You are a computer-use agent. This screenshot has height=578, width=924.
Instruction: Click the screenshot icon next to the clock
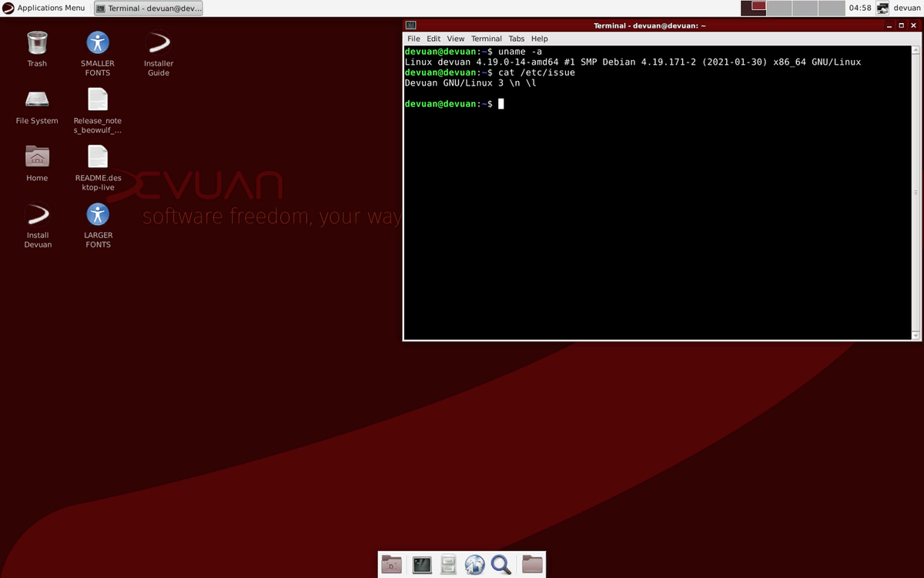(882, 8)
